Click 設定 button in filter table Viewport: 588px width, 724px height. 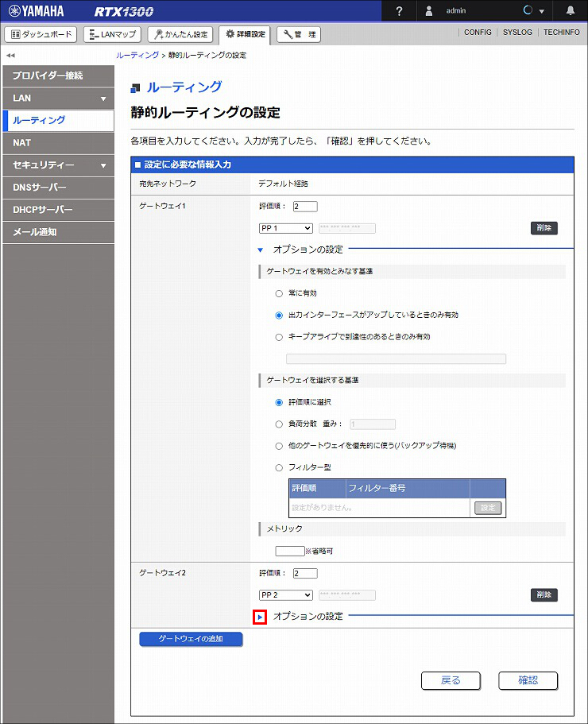488,508
